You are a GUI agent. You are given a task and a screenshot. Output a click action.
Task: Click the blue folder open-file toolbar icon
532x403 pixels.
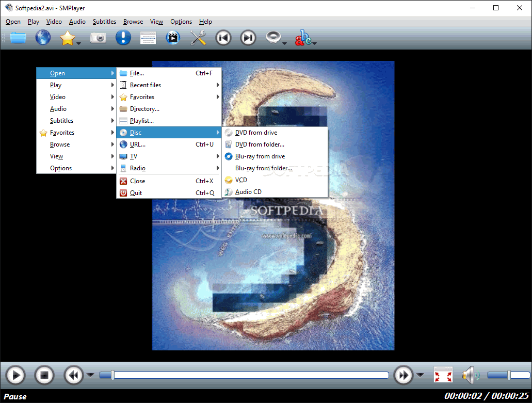click(x=18, y=38)
